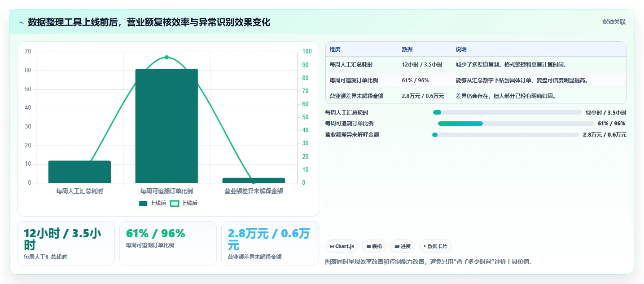
Task: Click the tall 每周可追溯订单比例 bar in the chart
Action: pos(166,126)
